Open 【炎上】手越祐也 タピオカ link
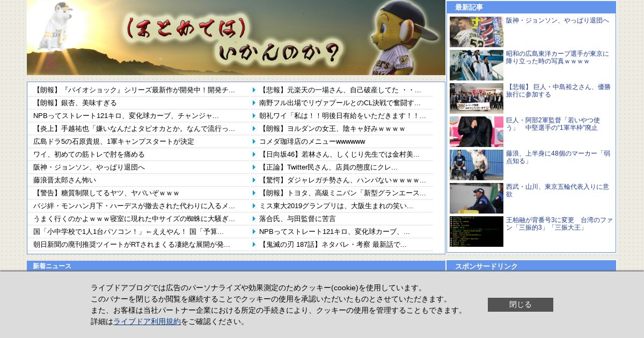Viewport: 644px width, 338px height. coord(134,128)
